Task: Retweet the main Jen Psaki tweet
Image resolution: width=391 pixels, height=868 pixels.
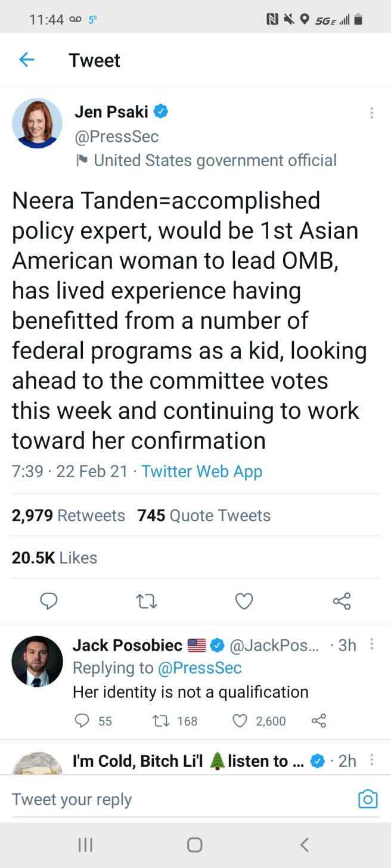Action: pos(147,602)
